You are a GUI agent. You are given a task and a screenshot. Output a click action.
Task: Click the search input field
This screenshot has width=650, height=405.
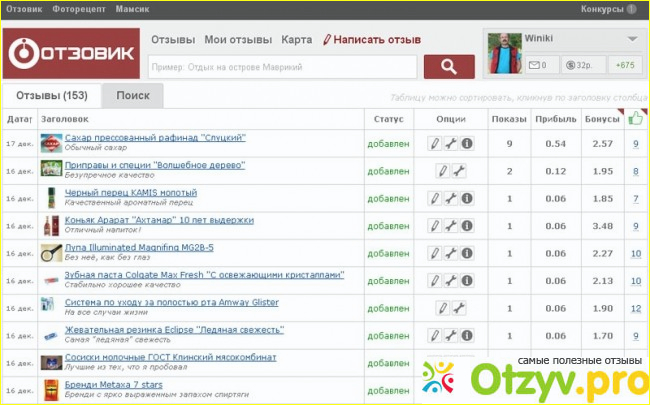tap(282, 67)
